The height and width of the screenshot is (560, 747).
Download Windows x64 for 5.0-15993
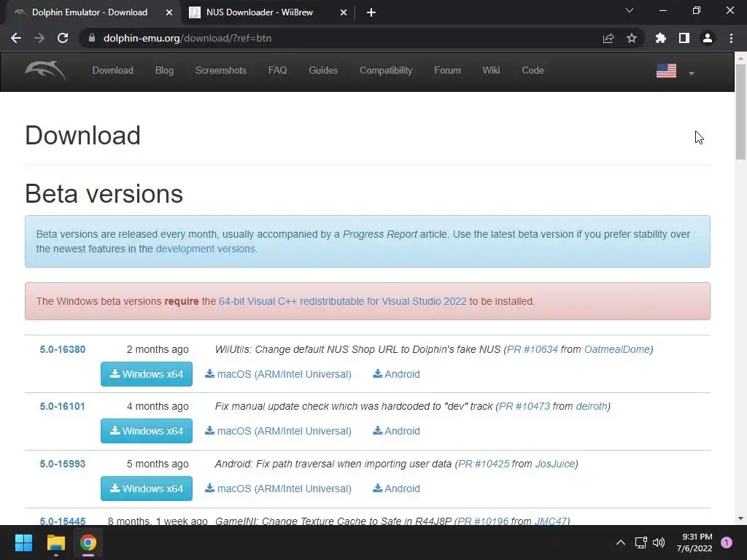[x=147, y=489]
